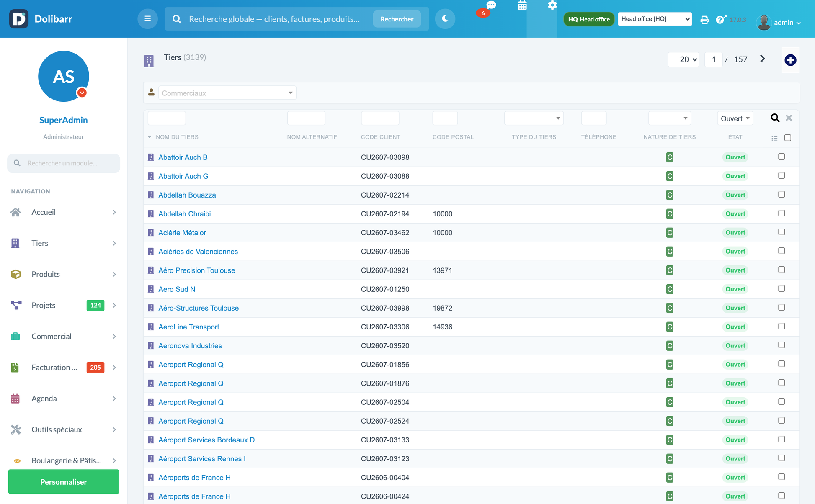Screen dimensions: 815x504
Task: Check the box for Aciérie Métalor
Action: point(781,232)
